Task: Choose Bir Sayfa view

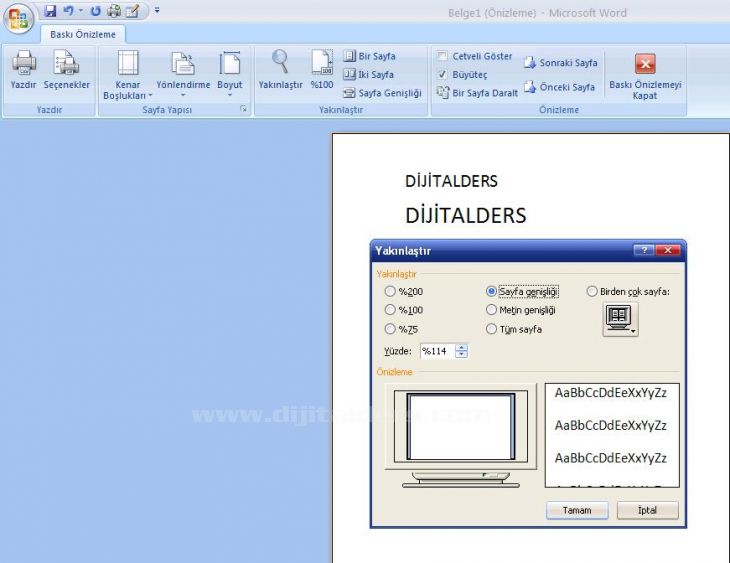Action: pos(370,56)
